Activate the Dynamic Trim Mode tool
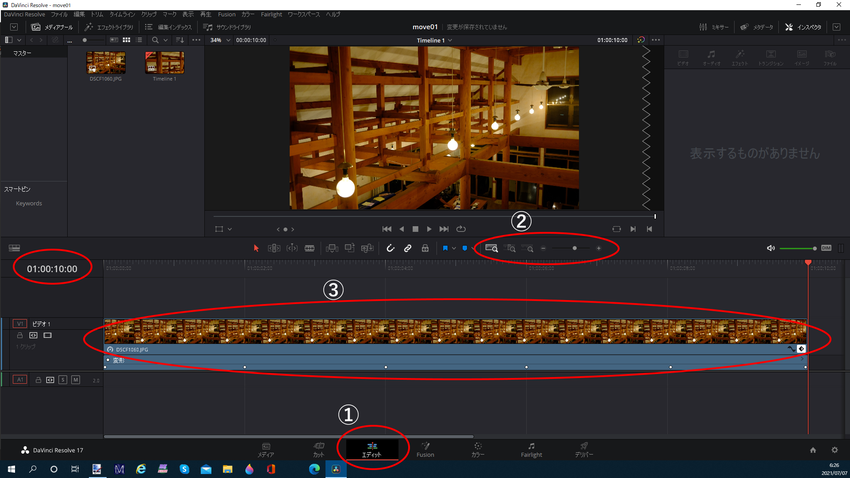The image size is (850, 478). point(292,248)
